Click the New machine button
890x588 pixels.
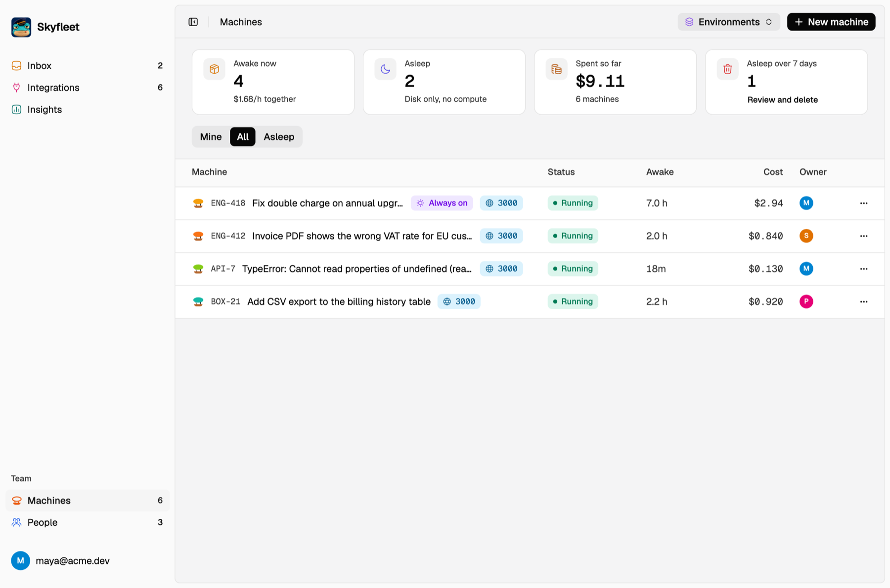click(831, 22)
